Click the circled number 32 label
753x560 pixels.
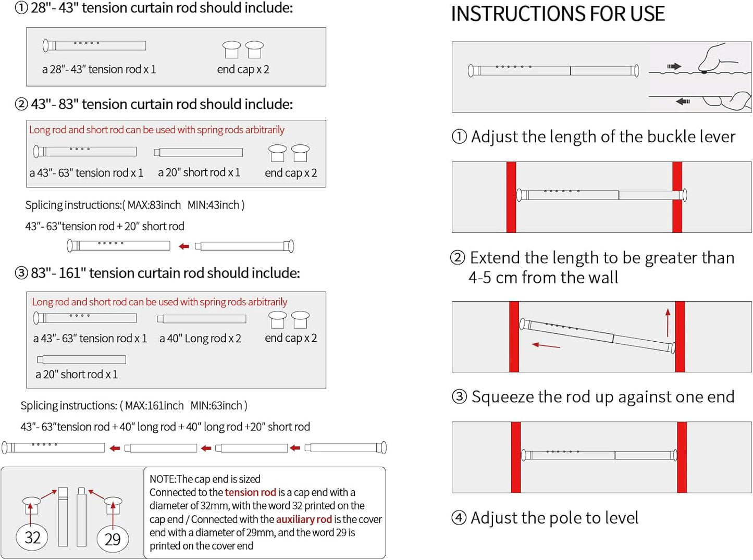coord(32,537)
